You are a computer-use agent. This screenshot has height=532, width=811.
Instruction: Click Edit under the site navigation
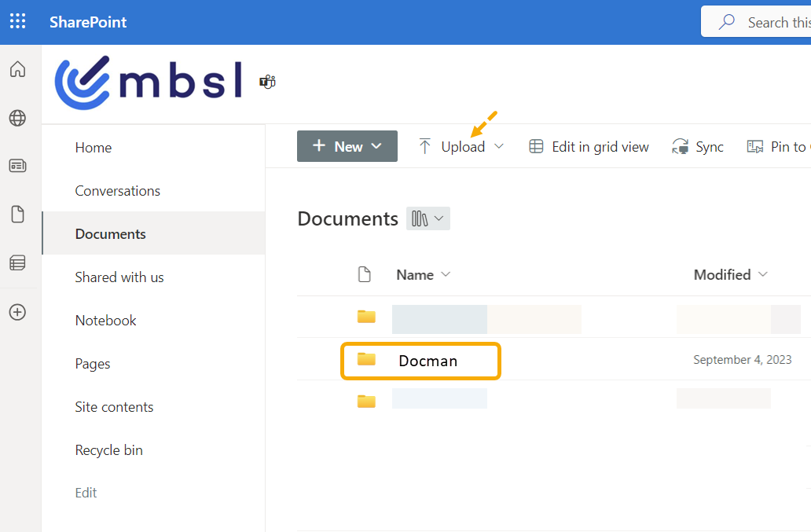pyautogui.click(x=86, y=493)
